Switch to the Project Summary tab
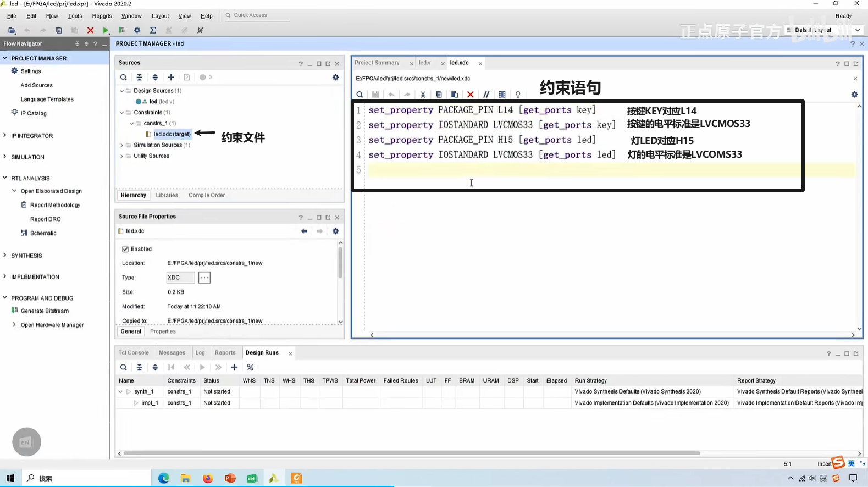868x487 pixels. pos(377,63)
